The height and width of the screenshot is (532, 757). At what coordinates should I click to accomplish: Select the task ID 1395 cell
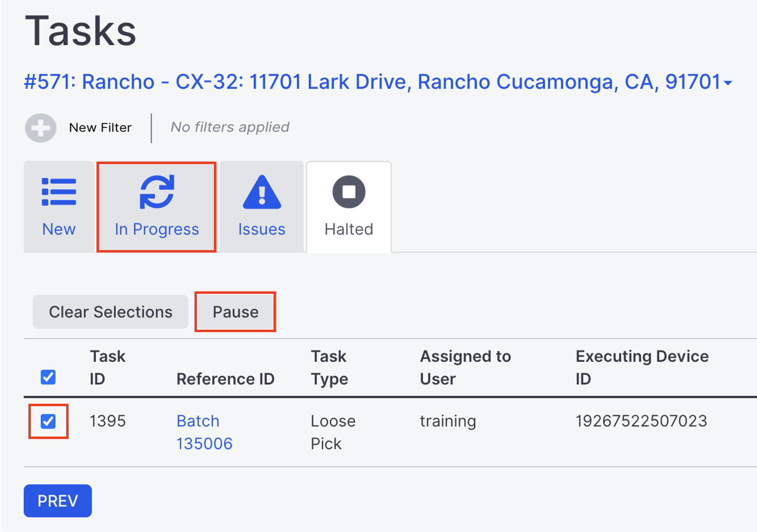[107, 421]
